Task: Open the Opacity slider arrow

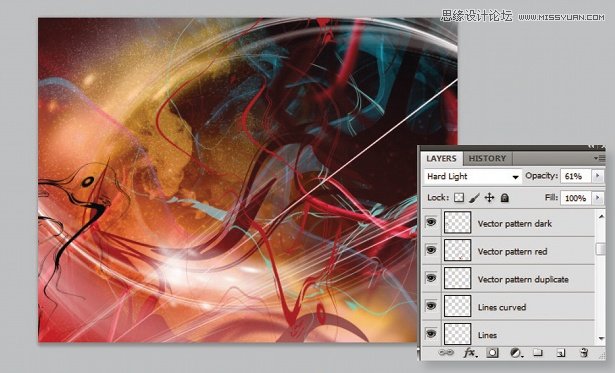Action: (x=598, y=176)
